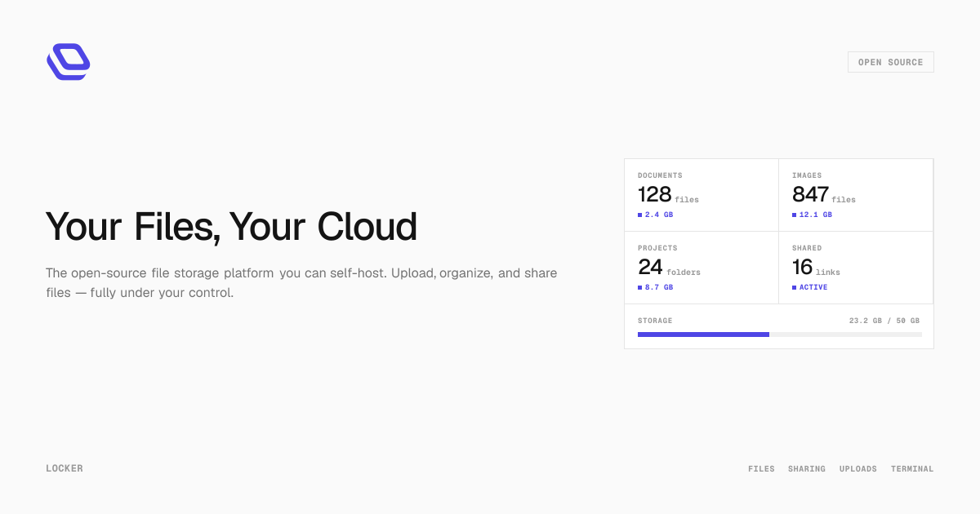Click the "Your Files, Your Cloud" headline
Viewport: 980px width, 514px height.
pyautogui.click(x=232, y=227)
